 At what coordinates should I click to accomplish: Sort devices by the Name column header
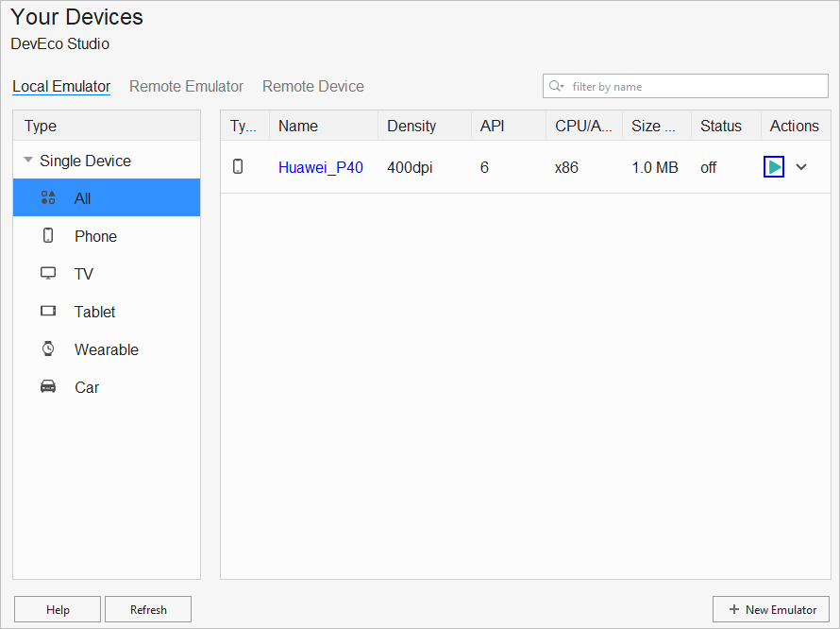point(298,126)
